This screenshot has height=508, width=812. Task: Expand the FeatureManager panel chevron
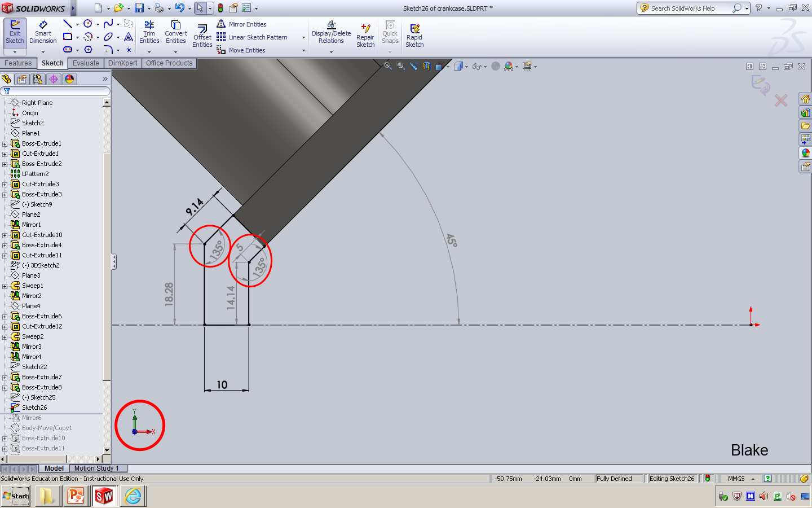pyautogui.click(x=105, y=79)
